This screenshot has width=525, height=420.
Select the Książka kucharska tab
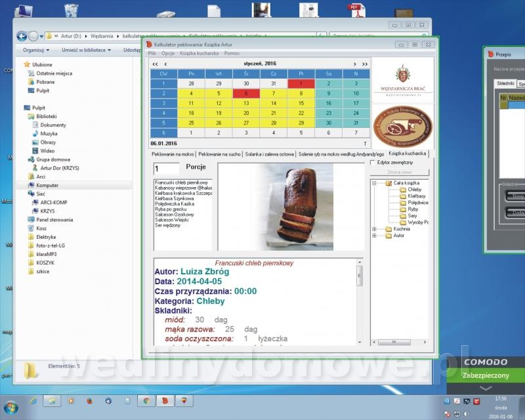(408, 154)
